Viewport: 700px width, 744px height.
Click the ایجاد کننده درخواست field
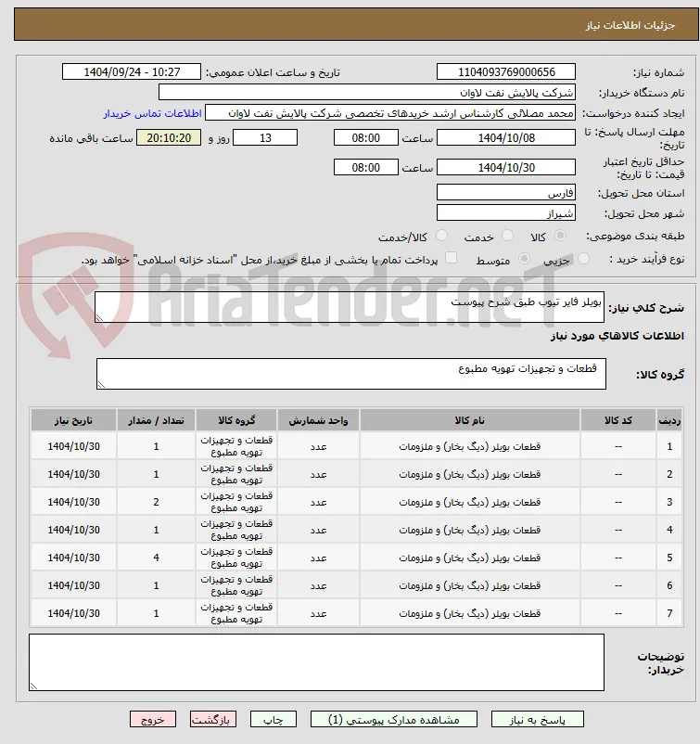[389, 113]
